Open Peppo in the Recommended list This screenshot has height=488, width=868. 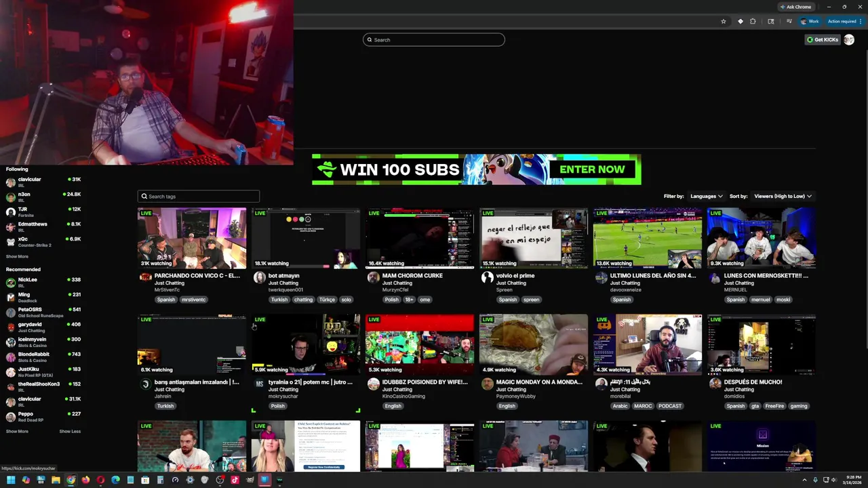coord(43,416)
